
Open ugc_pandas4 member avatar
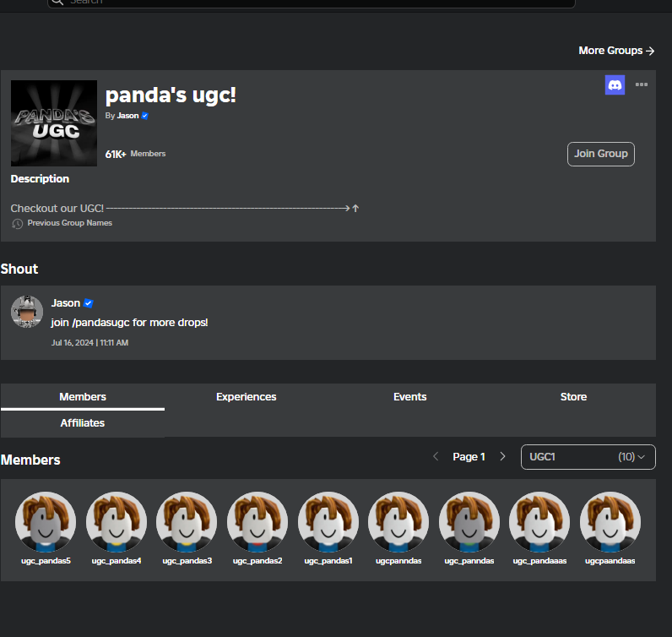point(117,522)
